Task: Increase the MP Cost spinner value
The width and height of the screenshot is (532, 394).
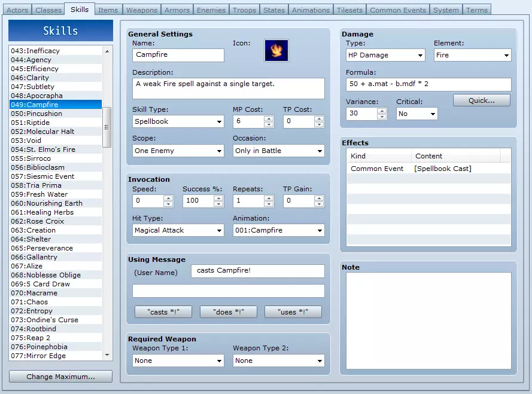Action: coord(269,118)
